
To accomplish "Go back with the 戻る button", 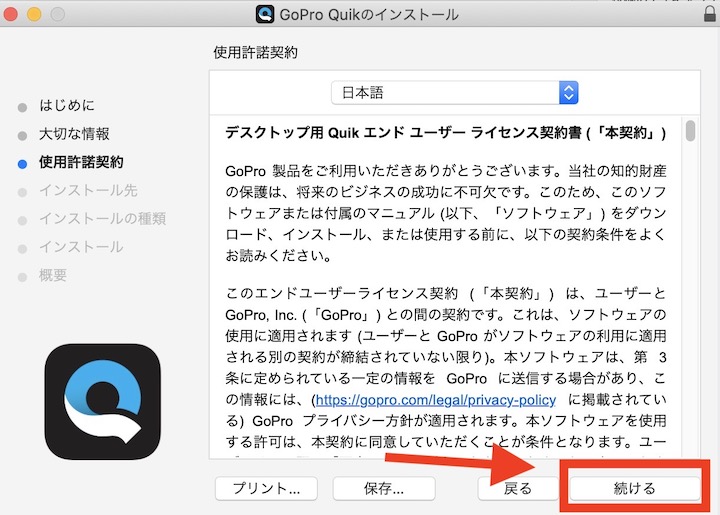I will [x=517, y=488].
